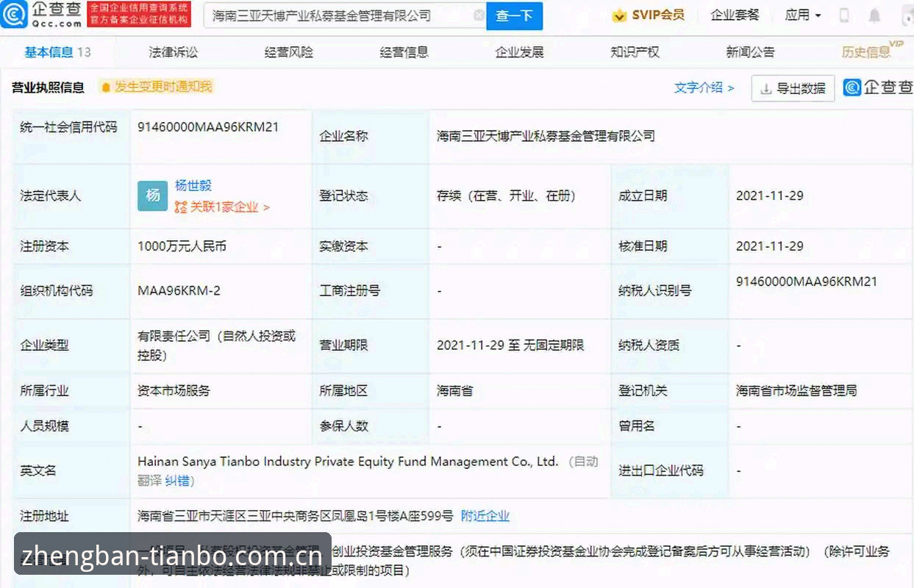Screen dimensions: 914x588
Task: Select the company name value in 企业名称 row
Action: [x=546, y=137]
